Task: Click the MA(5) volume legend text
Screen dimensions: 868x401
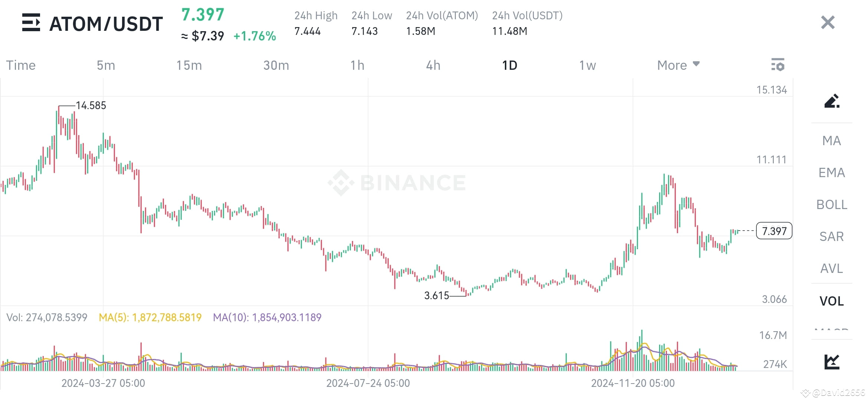Action: coord(149,317)
